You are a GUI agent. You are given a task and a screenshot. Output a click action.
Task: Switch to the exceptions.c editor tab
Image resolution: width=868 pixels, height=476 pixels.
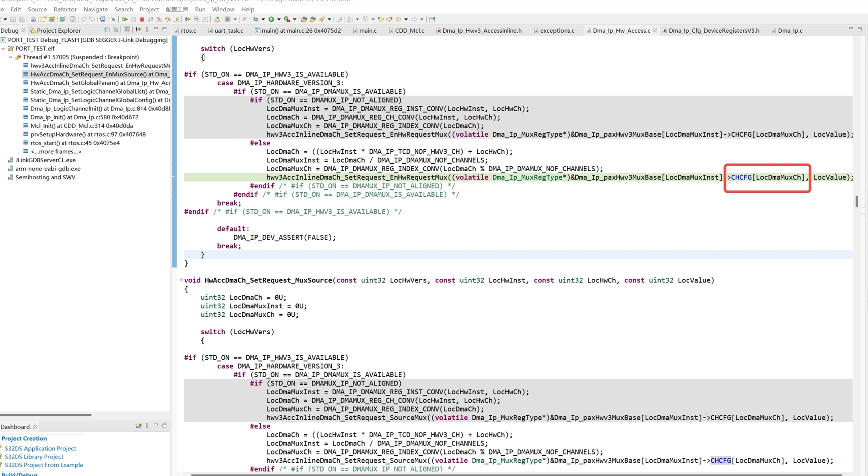pos(557,30)
